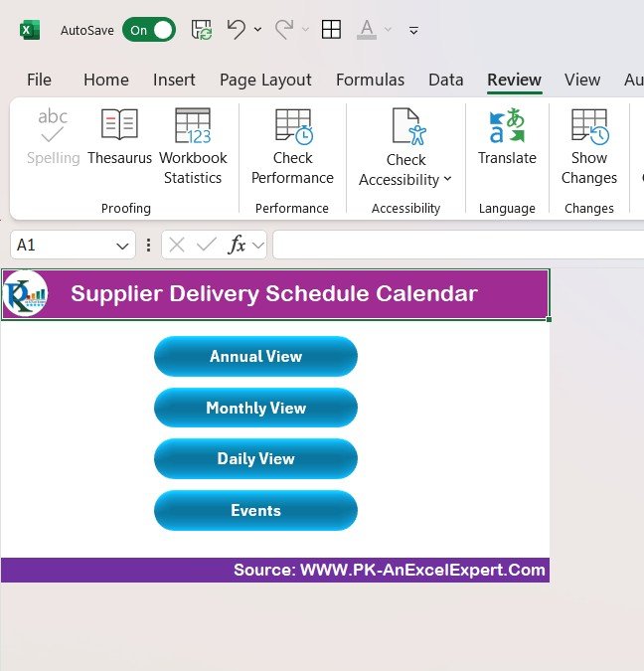Click the formula bar options dots
This screenshot has width=644, height=671.
148,246
